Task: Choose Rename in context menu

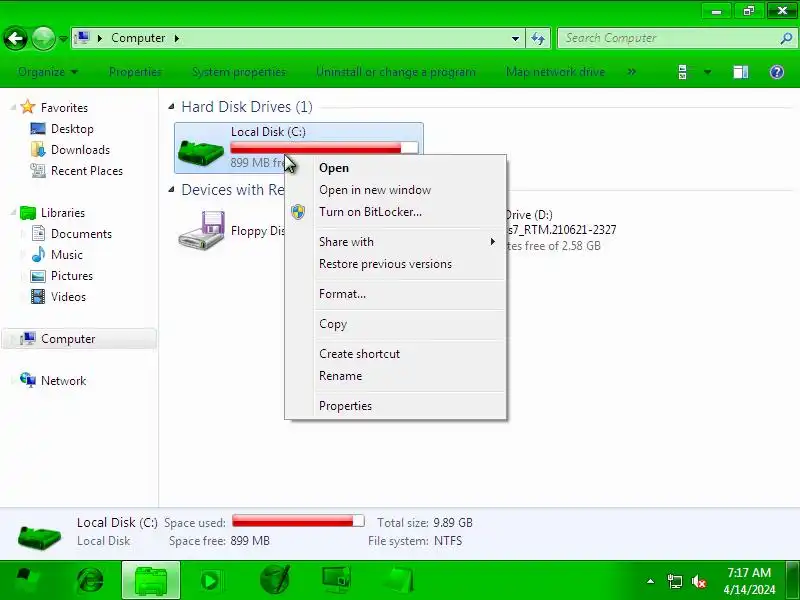Action: tap(395, 376)
